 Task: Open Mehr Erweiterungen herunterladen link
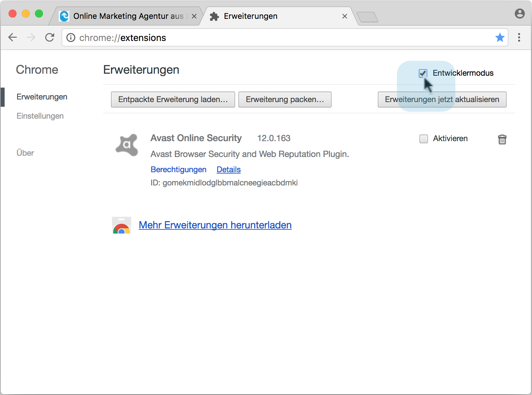pyautogui.click(x=215, y=225)
